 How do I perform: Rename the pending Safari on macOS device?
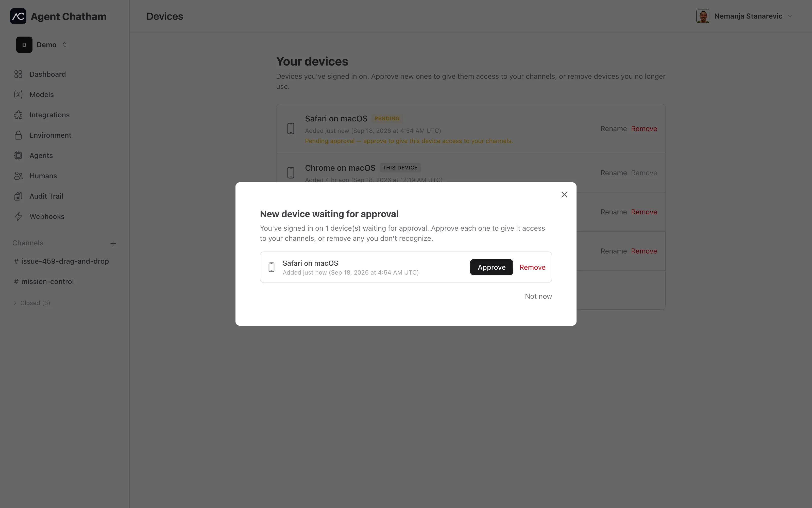(x=613, y=129)
